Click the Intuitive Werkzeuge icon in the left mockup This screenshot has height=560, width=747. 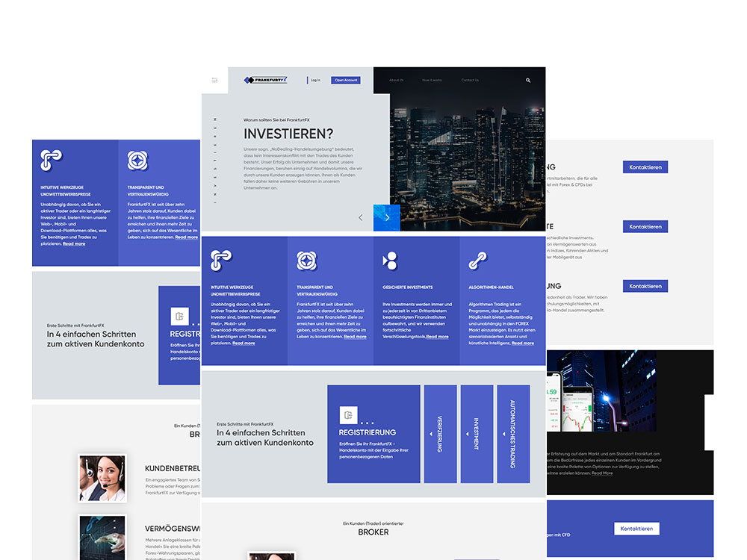pos(51,160)
